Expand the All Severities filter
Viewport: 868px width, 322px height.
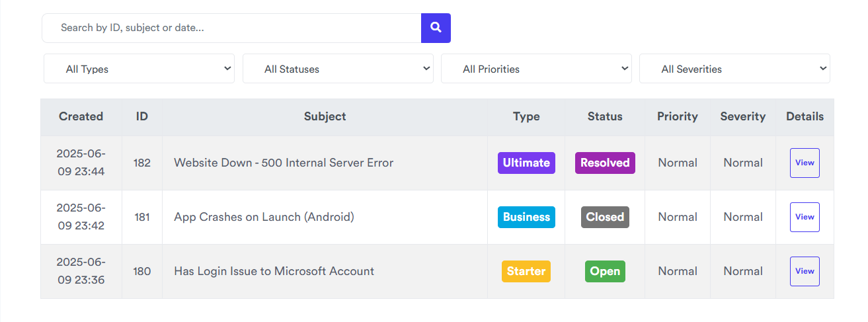(734, 69)
